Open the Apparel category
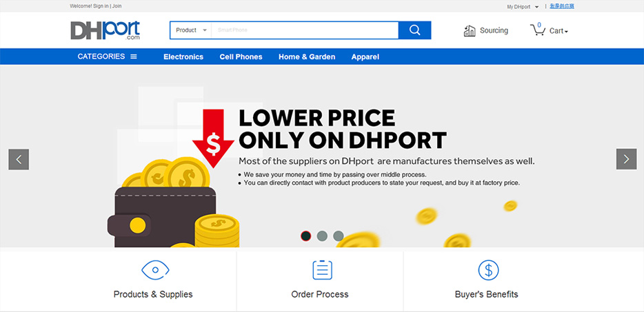The width and height of the screenshot is (644, 312). tap(365, 57)
